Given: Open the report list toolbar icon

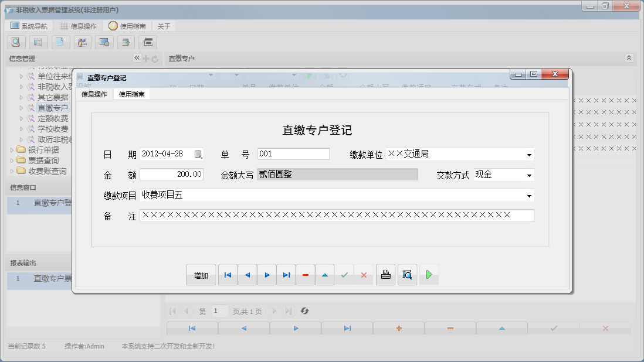Looking at the screenshot, I should pos(38,42).
